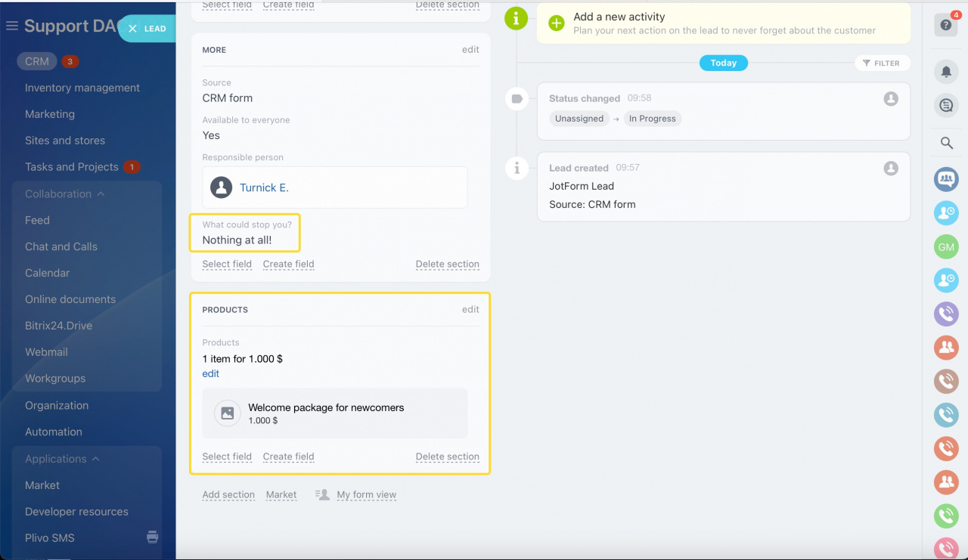Click Select field in the PRODUCTS section

tap(227, 456)
